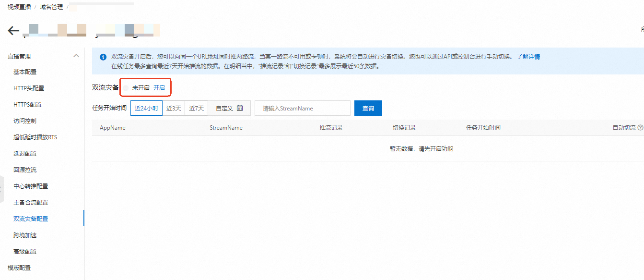Click the 视频直播 breadcrumb
The height and width of the screenshot is (280, 644).
click(x=19, y=8)
